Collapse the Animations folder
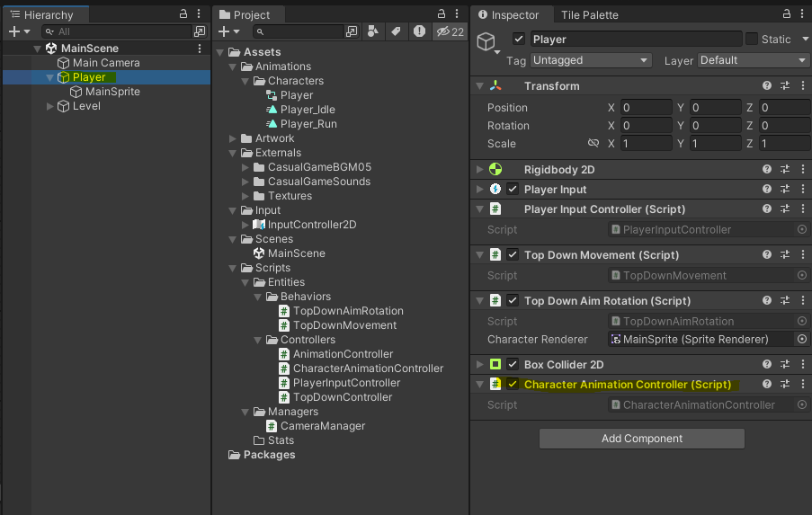 [233, 67]
